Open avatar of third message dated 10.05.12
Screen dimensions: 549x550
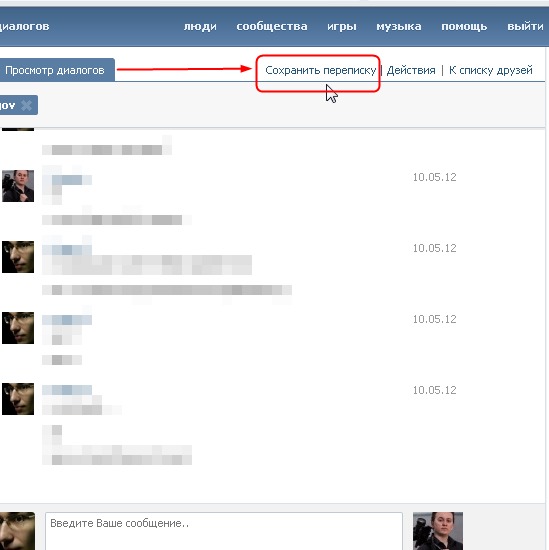pyautogui.click(x=18, y=328)
